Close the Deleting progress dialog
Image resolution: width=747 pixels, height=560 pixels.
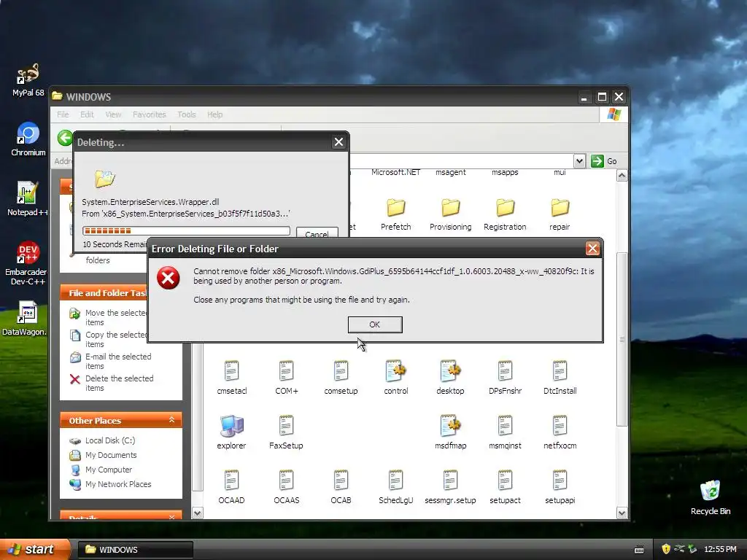coord(338,142)
